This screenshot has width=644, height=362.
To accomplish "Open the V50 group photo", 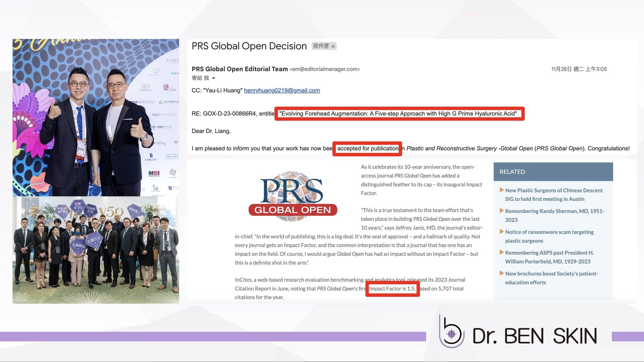I will pyautogui.click(x=96, y=250).
